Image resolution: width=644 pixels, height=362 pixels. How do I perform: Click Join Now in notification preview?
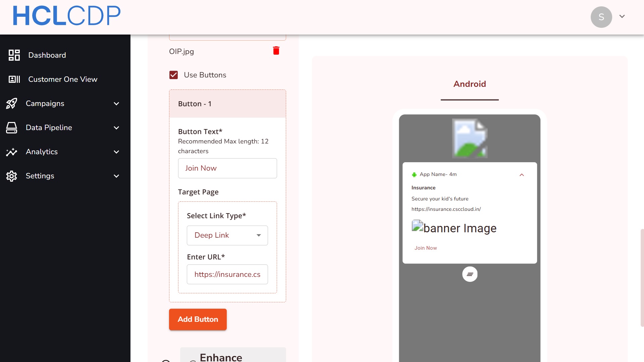tap(425, 248)
